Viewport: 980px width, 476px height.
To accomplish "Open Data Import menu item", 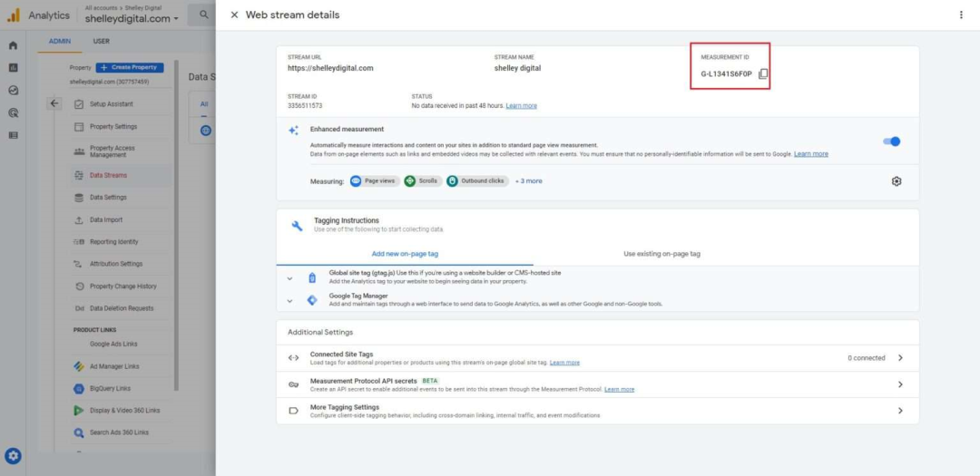I will tap(106, 220).
